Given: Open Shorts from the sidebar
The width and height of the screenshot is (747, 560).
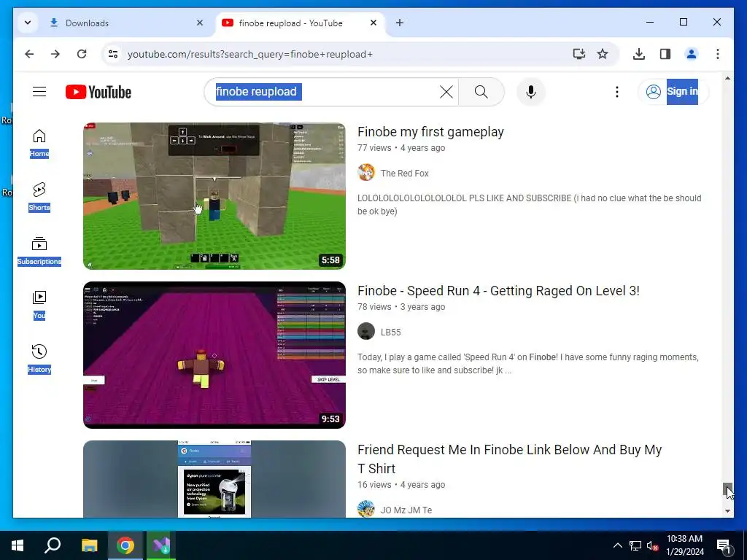Looking at the screenshot, I should [x=39, y=197].
